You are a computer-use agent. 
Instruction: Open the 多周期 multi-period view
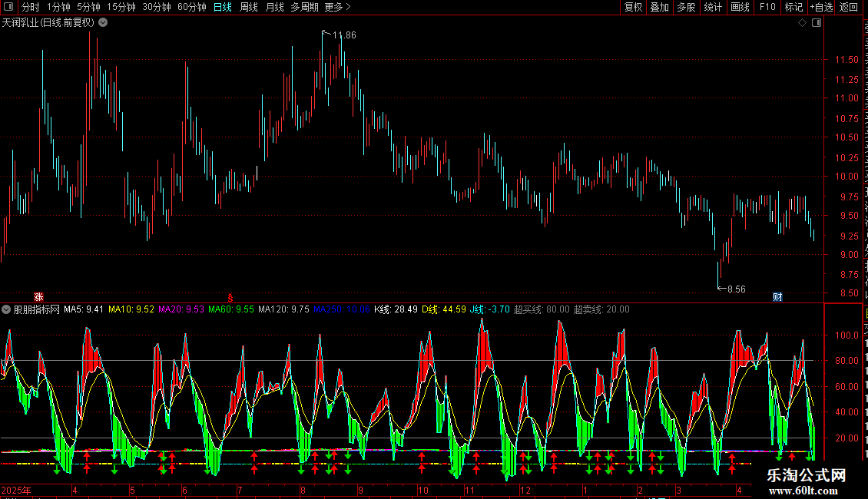pos(304,7)
